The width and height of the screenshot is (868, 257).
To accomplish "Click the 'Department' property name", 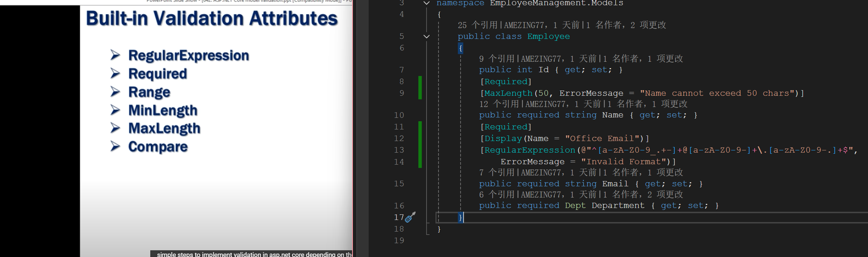I will coord(618,206).
